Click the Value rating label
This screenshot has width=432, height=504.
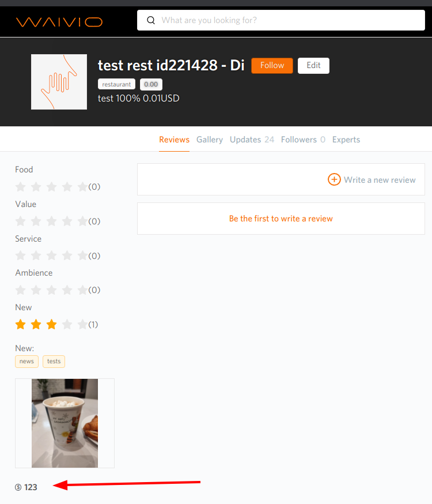[x=26, y=204]
